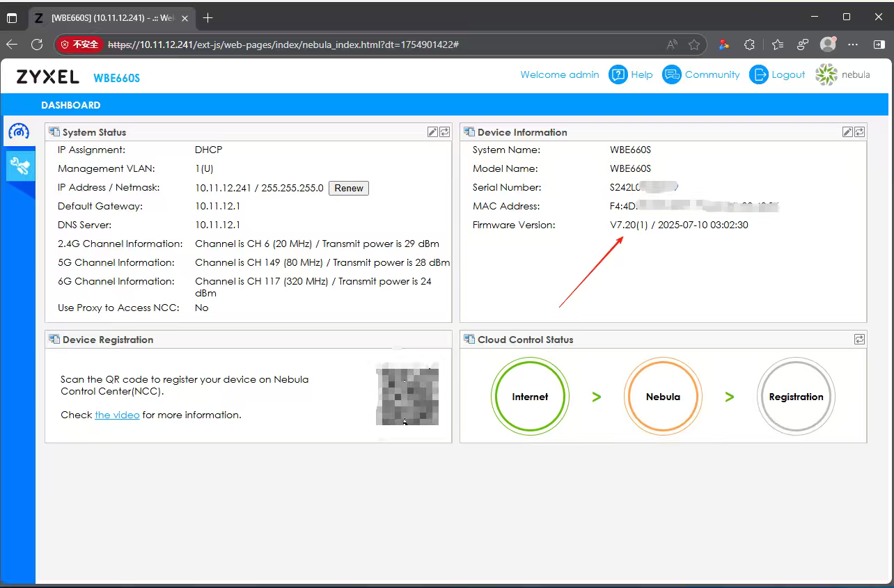Click the Nebula logo icon

pos(826,74)
